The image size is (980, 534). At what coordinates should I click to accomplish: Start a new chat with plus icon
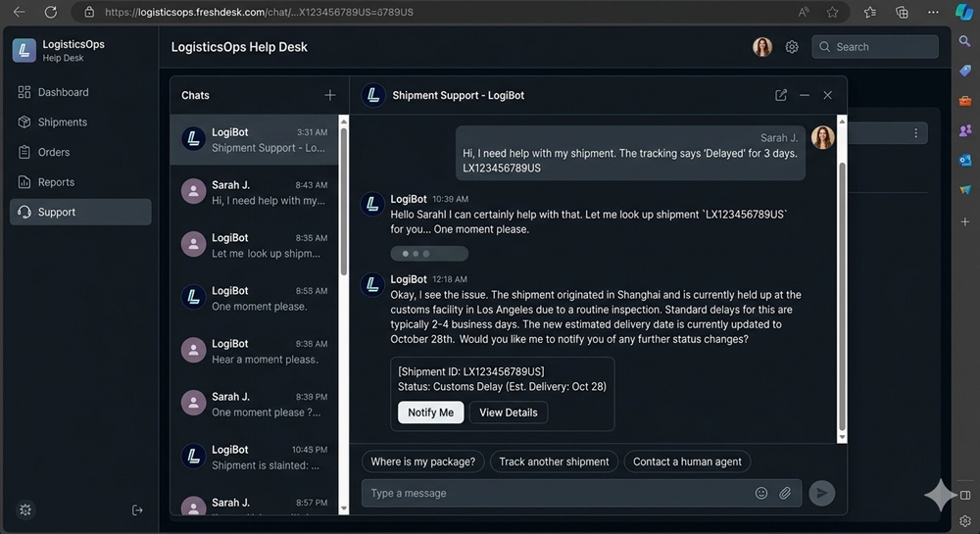[330, 95]
